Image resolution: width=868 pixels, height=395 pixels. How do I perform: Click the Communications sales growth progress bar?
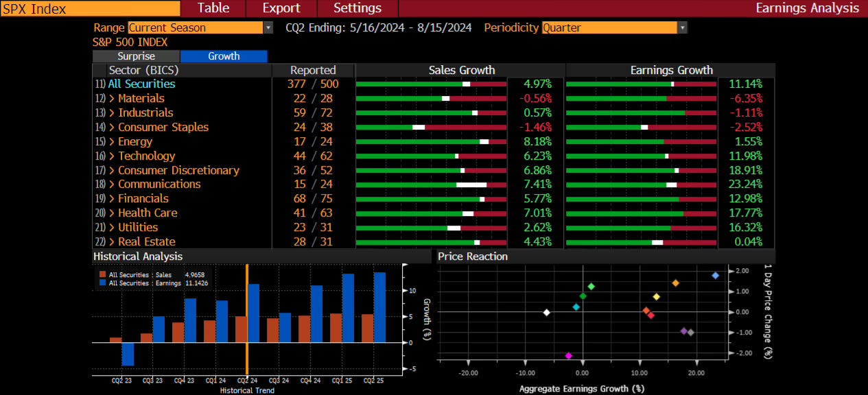[431, 184]
